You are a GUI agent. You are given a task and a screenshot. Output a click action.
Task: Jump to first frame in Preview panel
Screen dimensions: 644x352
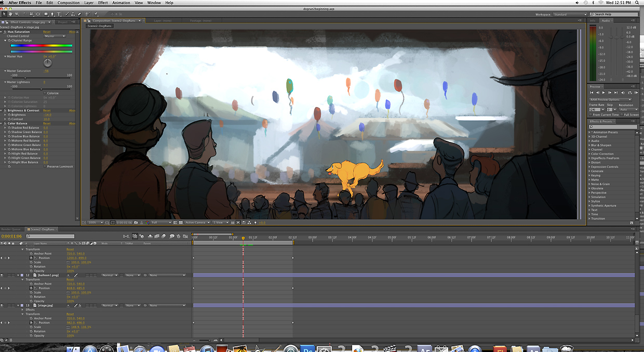[x=592, y=93]
